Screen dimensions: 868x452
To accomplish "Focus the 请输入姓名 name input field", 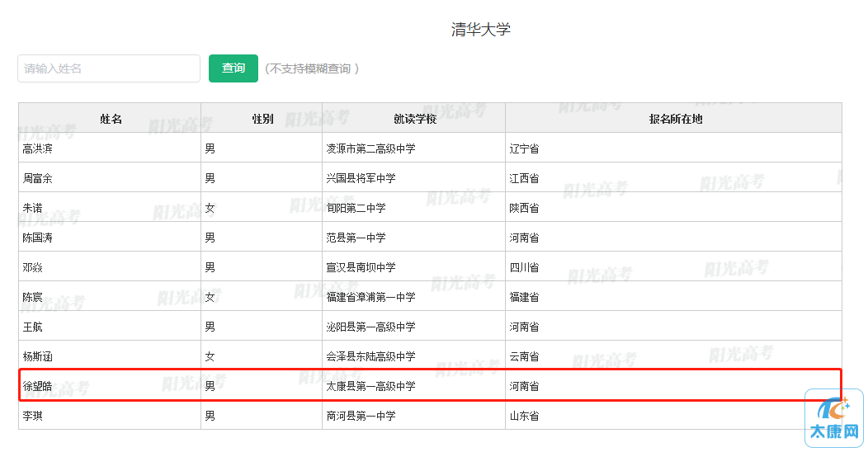I will click(109, 68).
